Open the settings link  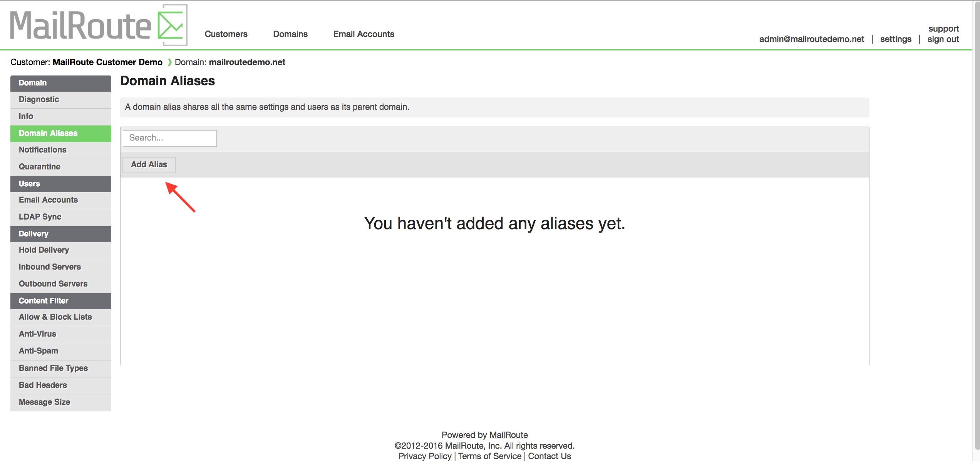coord(896,39)
